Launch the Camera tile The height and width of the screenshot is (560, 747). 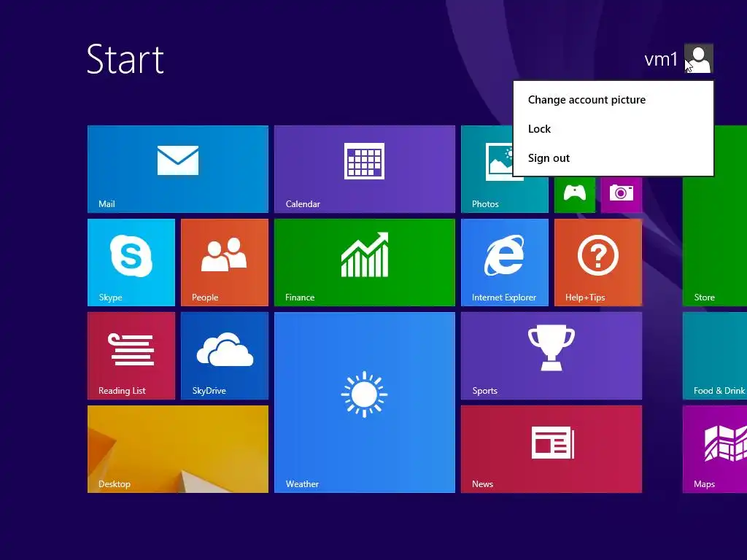(622, 194)
